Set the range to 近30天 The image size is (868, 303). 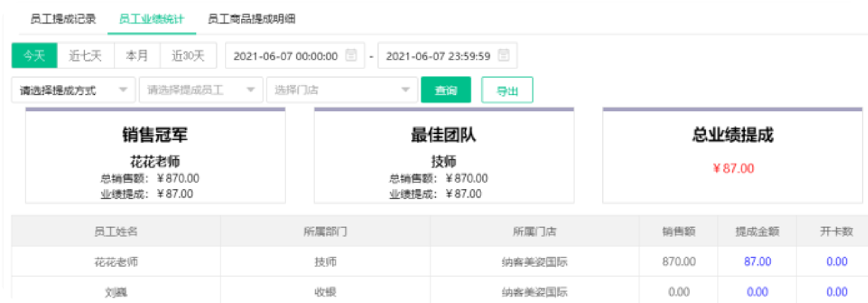coord(188,56)
